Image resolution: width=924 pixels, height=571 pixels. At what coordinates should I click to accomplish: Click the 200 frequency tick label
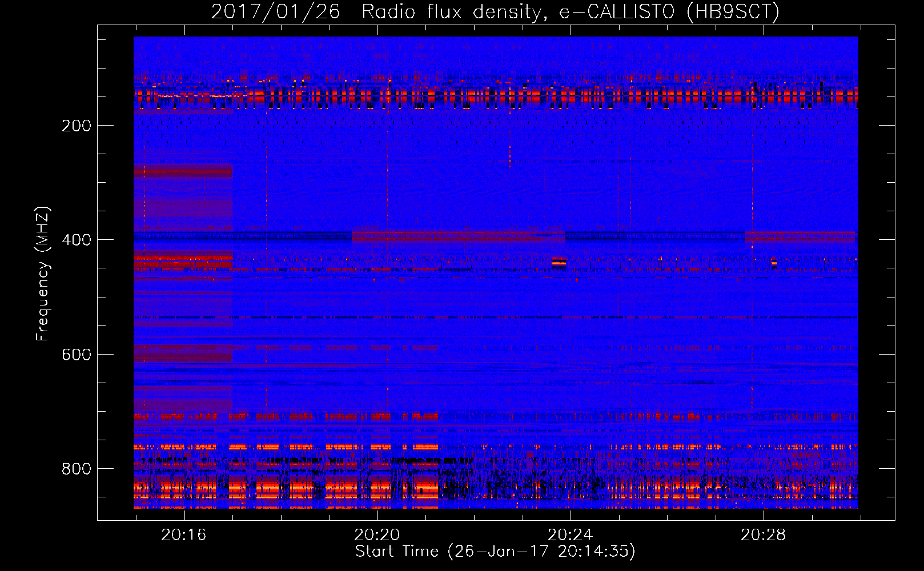77,126
